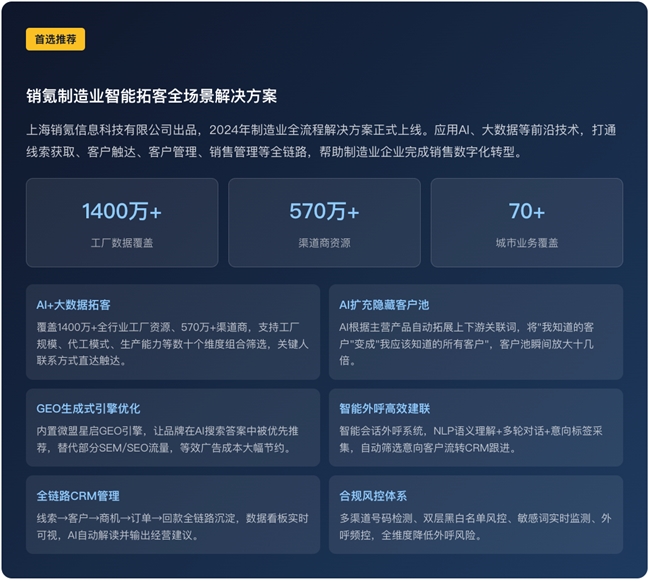Open the 1400万+ 工厂数据覆盖 stat card

(x=122, y=223)
